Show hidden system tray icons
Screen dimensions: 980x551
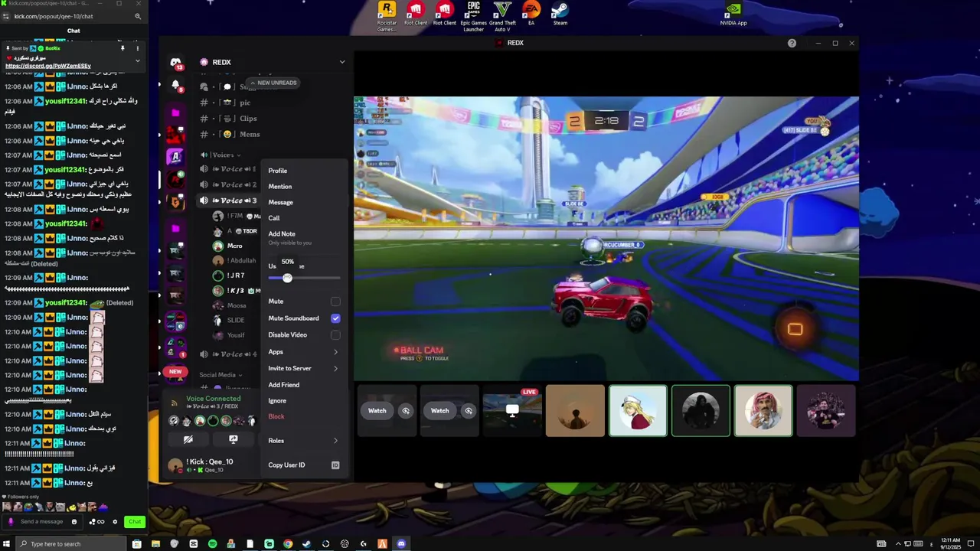[898, 544]
